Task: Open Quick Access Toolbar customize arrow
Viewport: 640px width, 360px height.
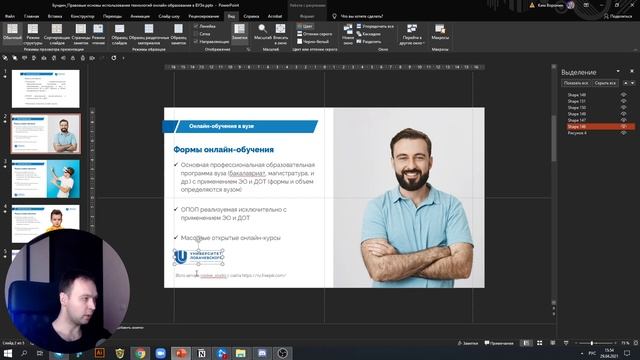Action: [123, 58]
